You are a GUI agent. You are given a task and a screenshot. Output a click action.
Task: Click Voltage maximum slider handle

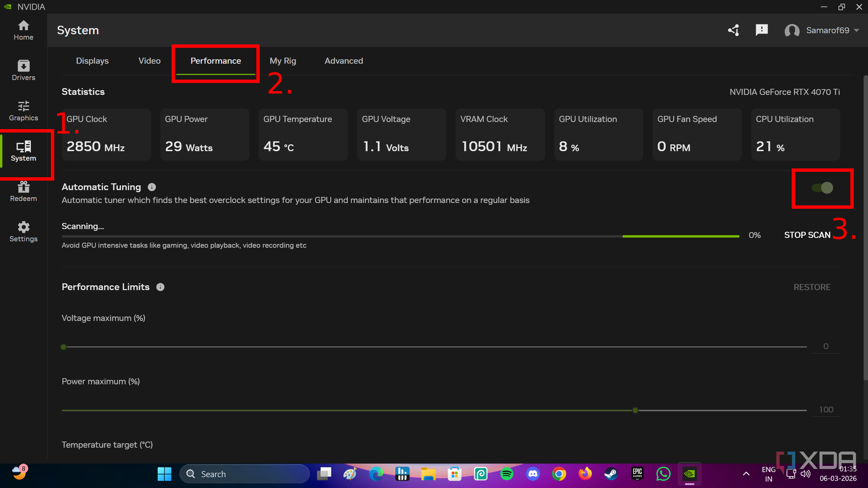(63, 347)
